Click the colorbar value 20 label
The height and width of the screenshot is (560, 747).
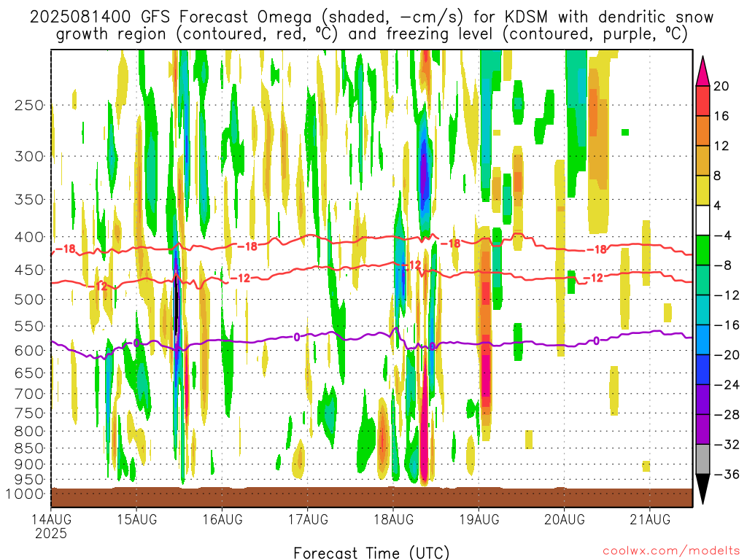coord(721,86)
